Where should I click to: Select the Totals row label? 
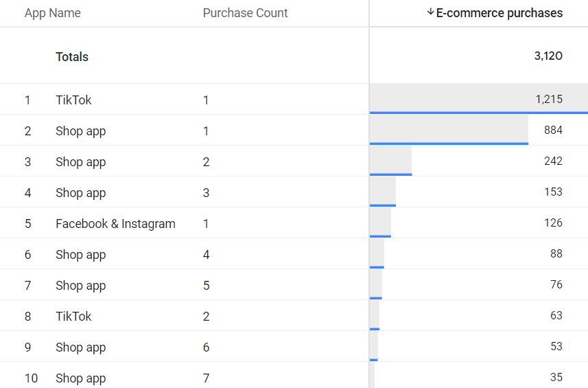coord(72,57)
